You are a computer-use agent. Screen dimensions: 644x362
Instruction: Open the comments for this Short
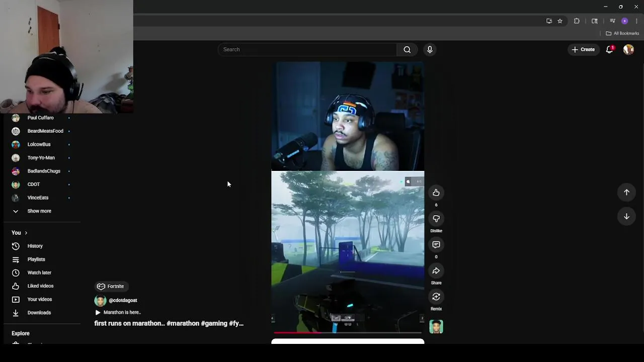pos(436,245)
